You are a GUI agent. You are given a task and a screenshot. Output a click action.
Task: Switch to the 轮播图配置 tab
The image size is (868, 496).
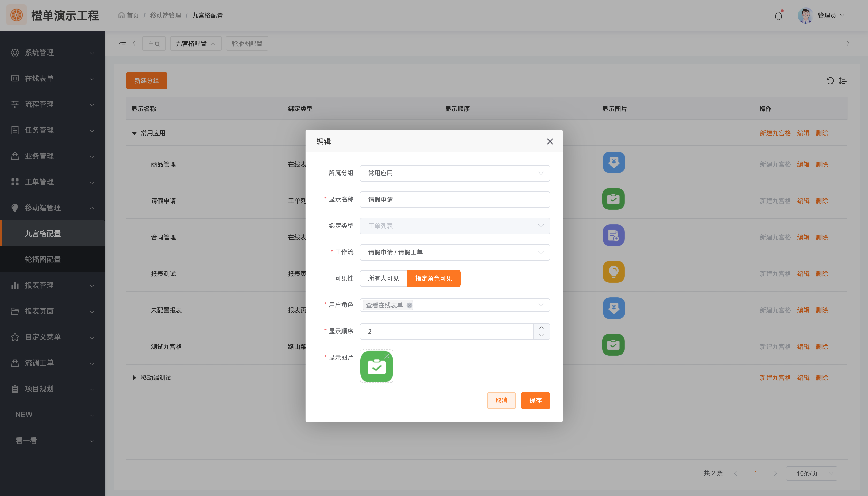247,43
